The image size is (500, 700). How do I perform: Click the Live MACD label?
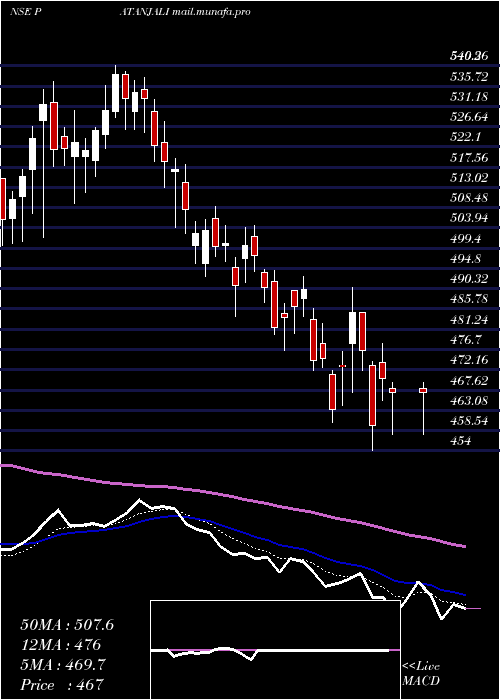421,674
